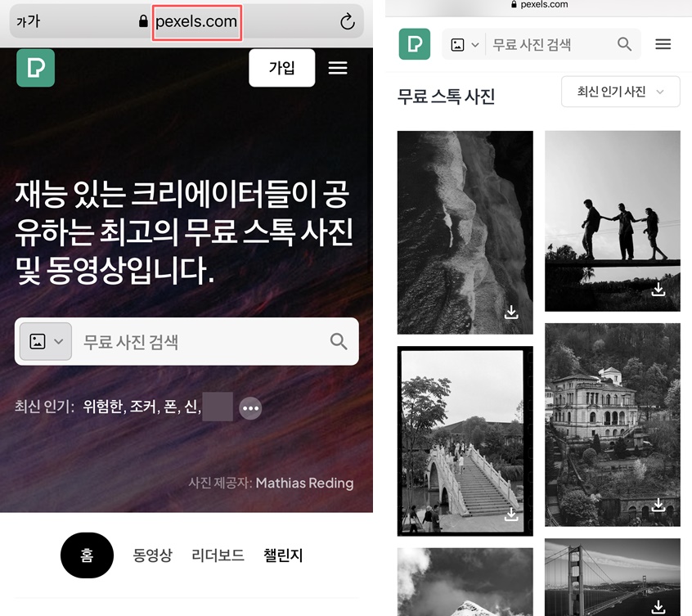The width and height of the screenshot is (692, 616).
Task: Tap the 가가 text size control
Action: [29, 21]
